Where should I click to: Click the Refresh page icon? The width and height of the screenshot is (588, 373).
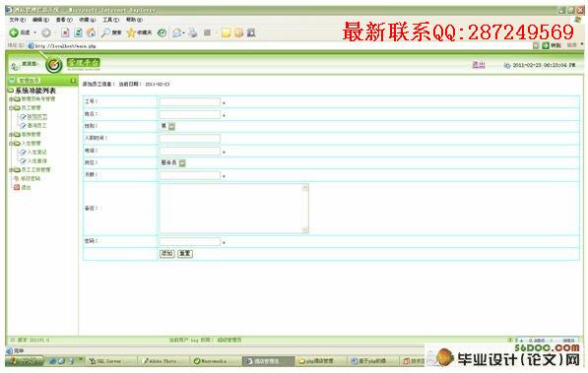[78, 33]
